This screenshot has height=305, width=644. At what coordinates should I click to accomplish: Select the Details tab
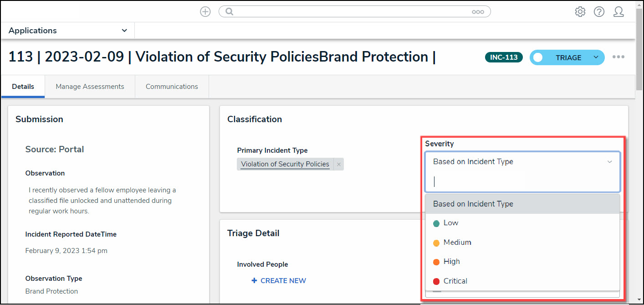coord(23,87)
